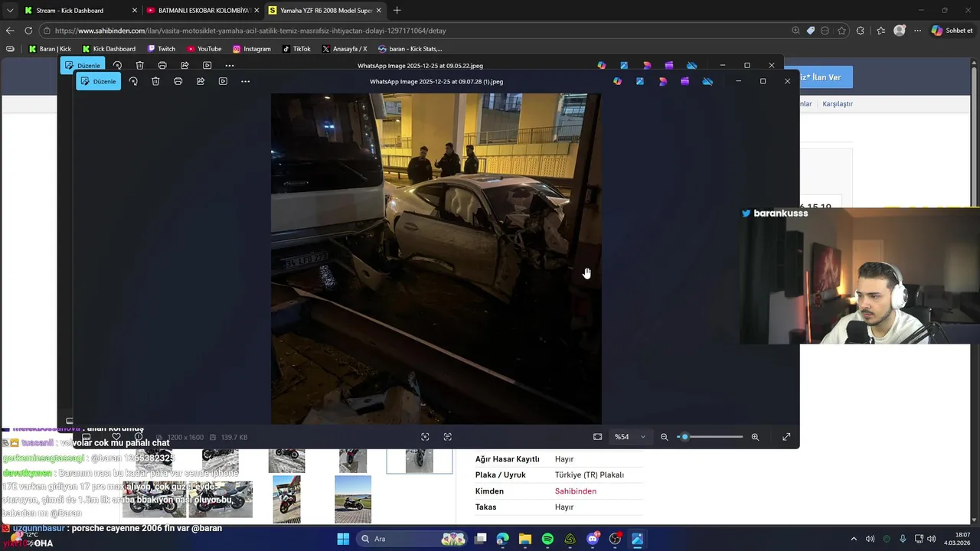Toggle filmstrip icon in viewer bottom bar
This screenshot has height=551, width=980.
coord(87,437)
